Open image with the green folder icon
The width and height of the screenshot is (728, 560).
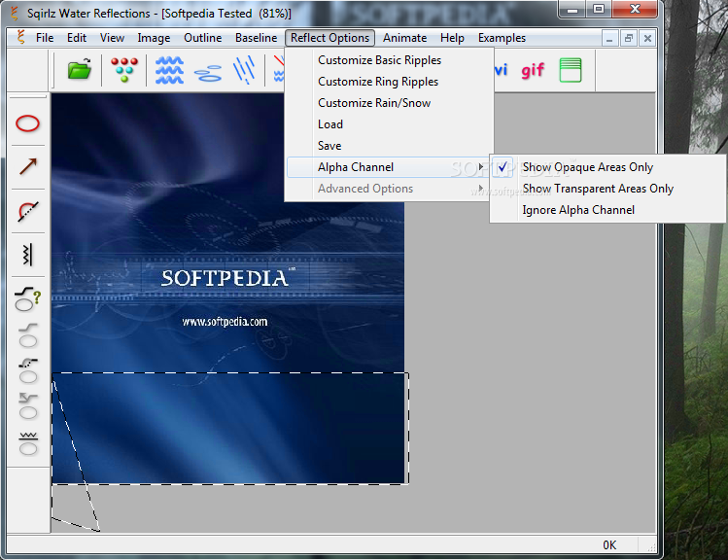(x=79, y=70)
